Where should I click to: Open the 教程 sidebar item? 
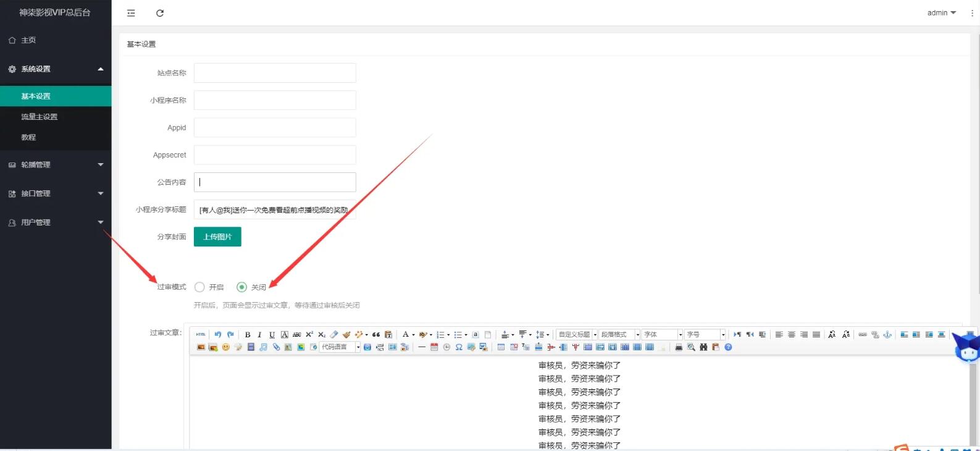pos(28,137)
